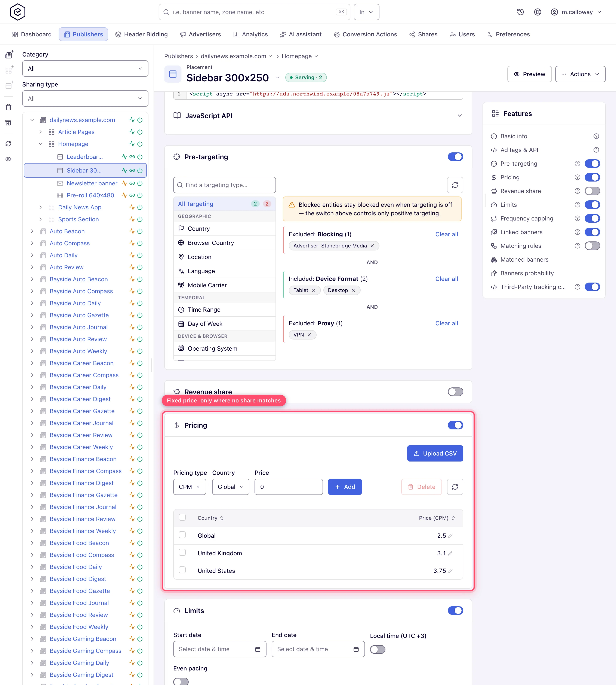Toggle the Pre-targeting section switch
This screenshot has width=616, height=685.
(455, 157)
